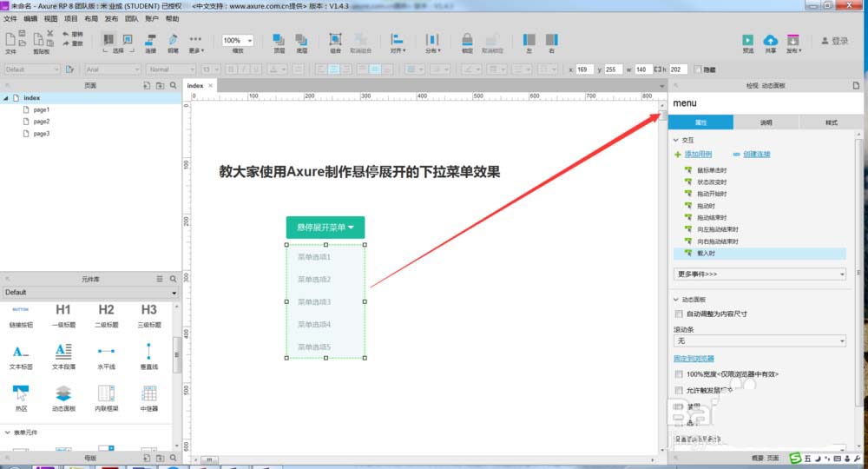The image size is (868, 469).
Task: Click the widget name field showing menu
Action: 765,103
